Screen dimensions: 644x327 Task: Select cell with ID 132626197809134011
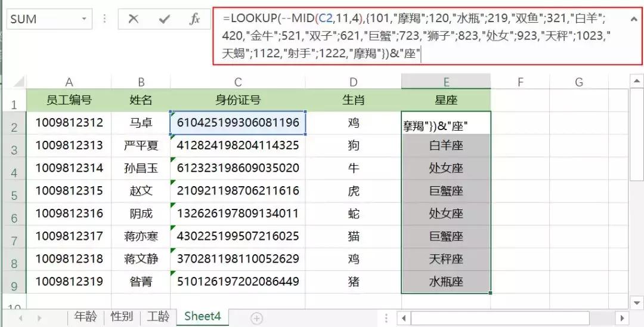coord(238,214)
